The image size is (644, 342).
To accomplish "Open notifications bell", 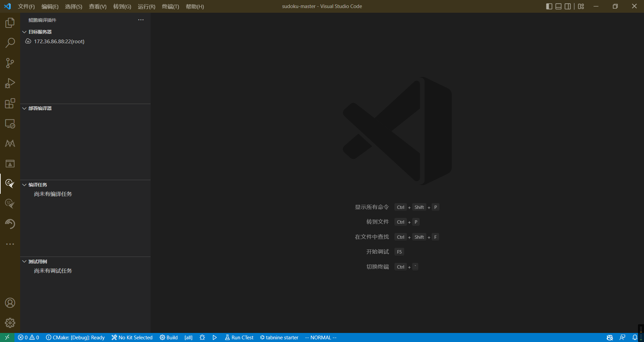I will pos(635,337).
